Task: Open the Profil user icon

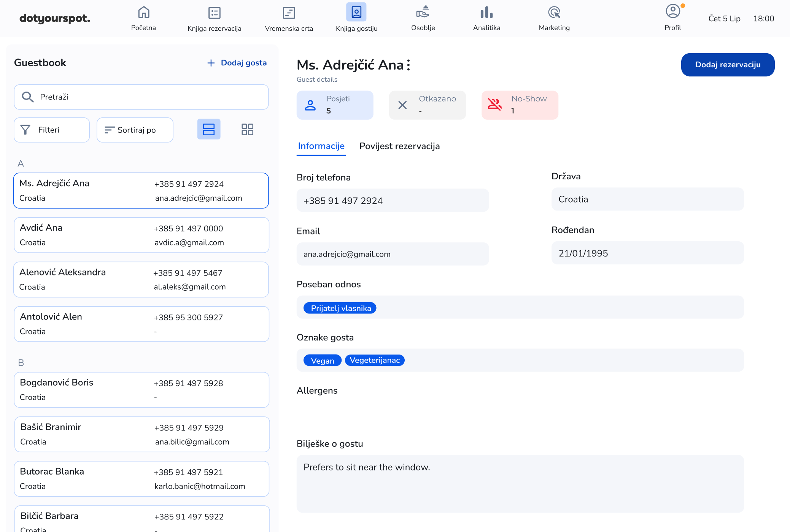Action: click(672, 11)
